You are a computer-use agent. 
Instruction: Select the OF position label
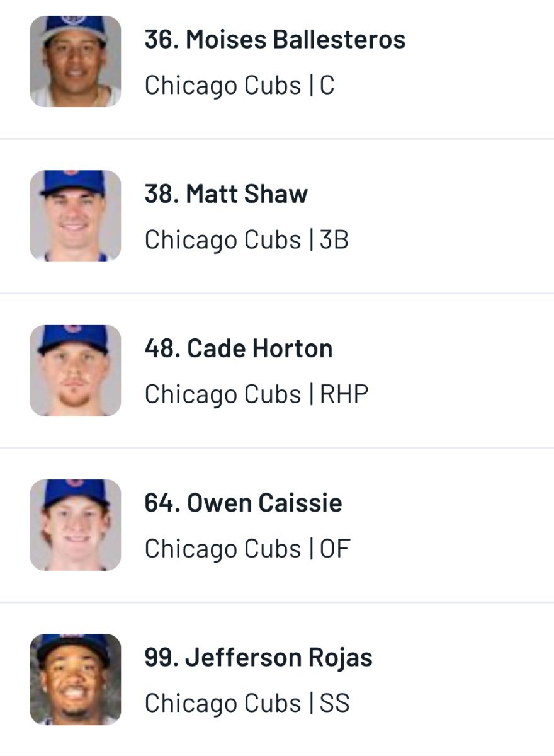[335, 548]
